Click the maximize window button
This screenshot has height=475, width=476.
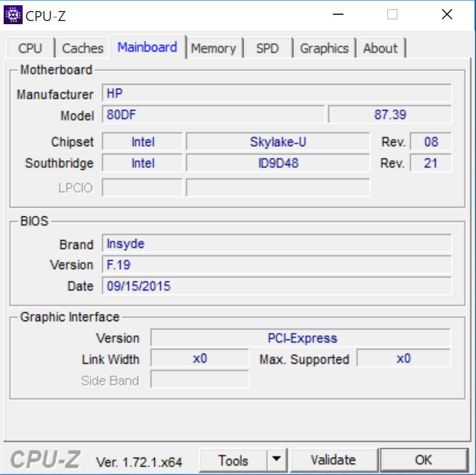[392, 14]
